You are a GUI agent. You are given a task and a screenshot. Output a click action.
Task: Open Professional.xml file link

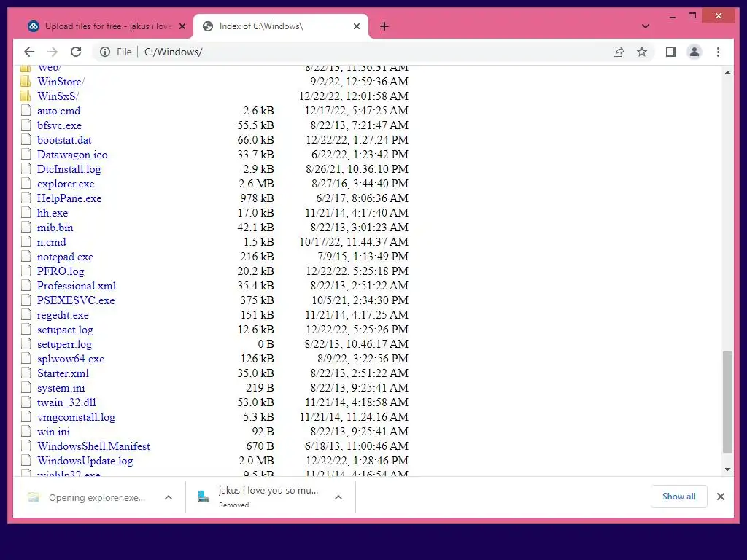(77, 286)
